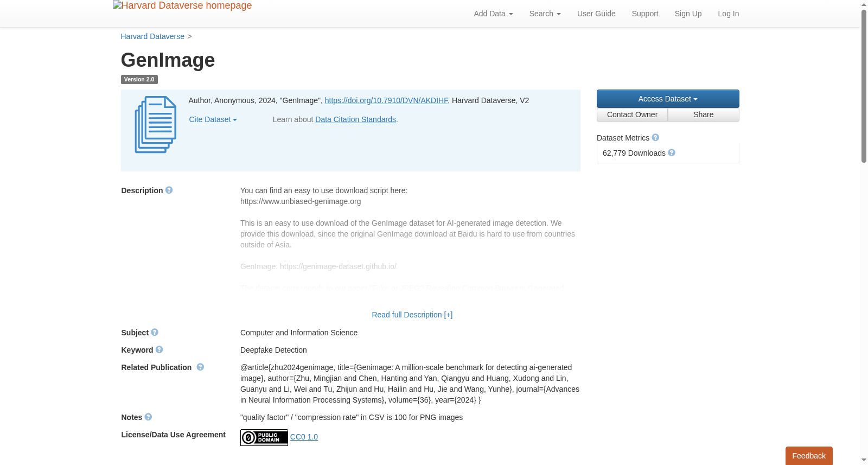Viewport: 868px width, 465px height.
Task: Go to Sign Up page
Action: point(688,14)
